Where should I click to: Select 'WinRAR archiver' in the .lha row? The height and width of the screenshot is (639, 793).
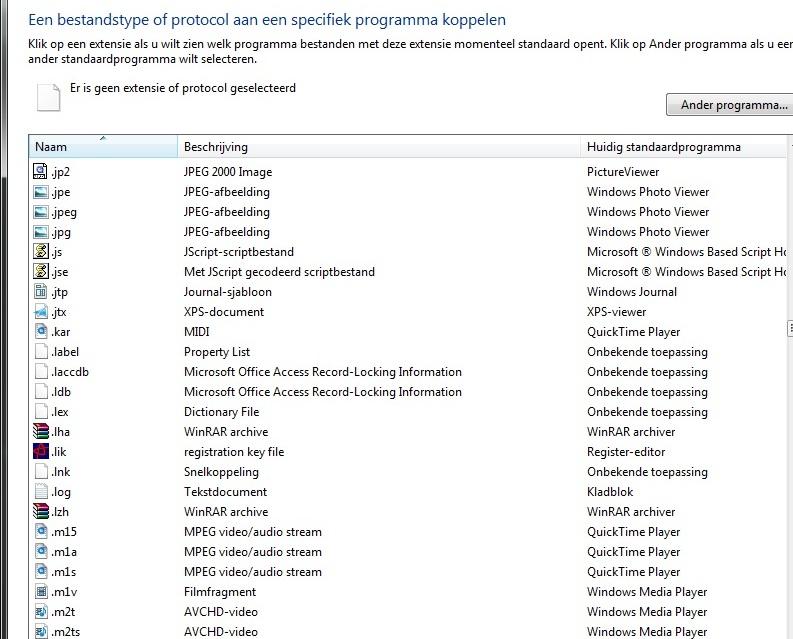click(631, 432)
